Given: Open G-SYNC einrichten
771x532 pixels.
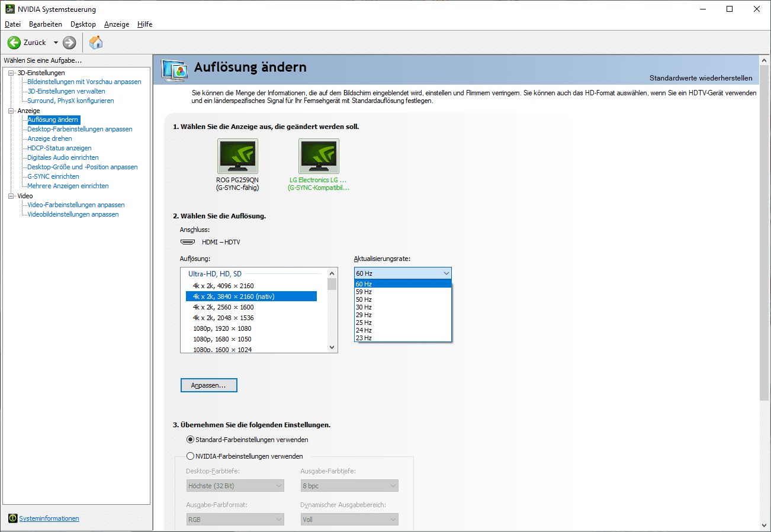Looking at the screenshot, I should tap(53, 176).
